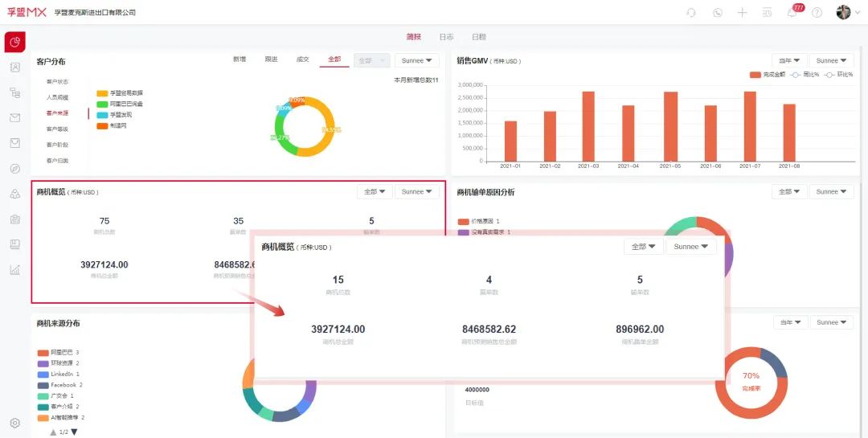Click the WhatsApp phone icon in header
The image size is (868, 438).
[718, 13]
